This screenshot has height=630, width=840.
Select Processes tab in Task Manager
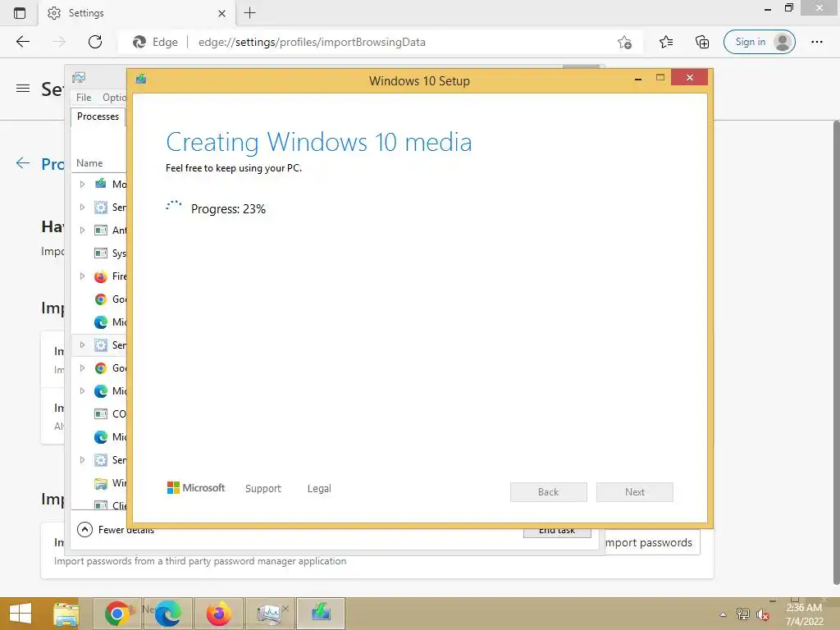point(98,116)
